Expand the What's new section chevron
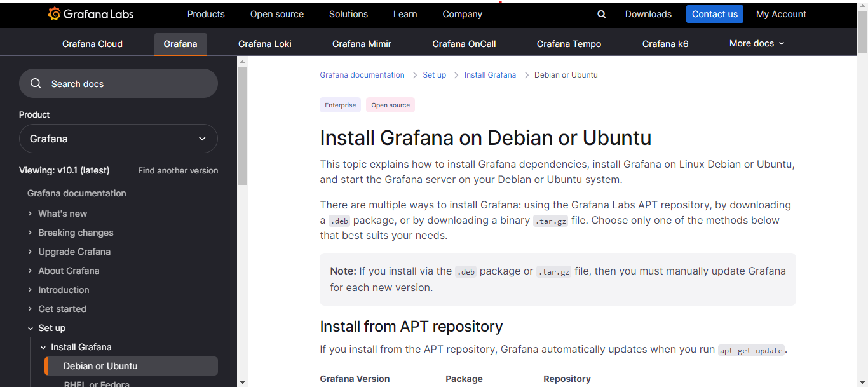The height and width of the screenshot is (387, 868). [x=30, y=214]
